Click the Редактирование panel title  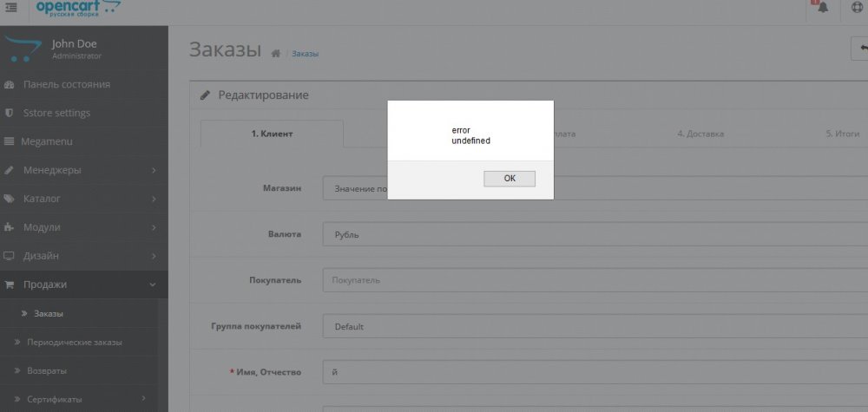pyautogui.click(x=264, y=95)
